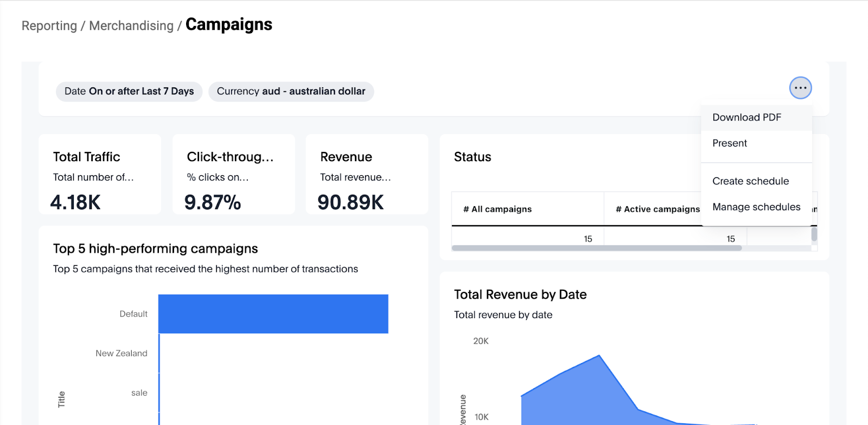Image resolution: width=868 pixels, height=425 pixels.
Task: Open the Currency aud filter chip
Action: coord(291,91)
